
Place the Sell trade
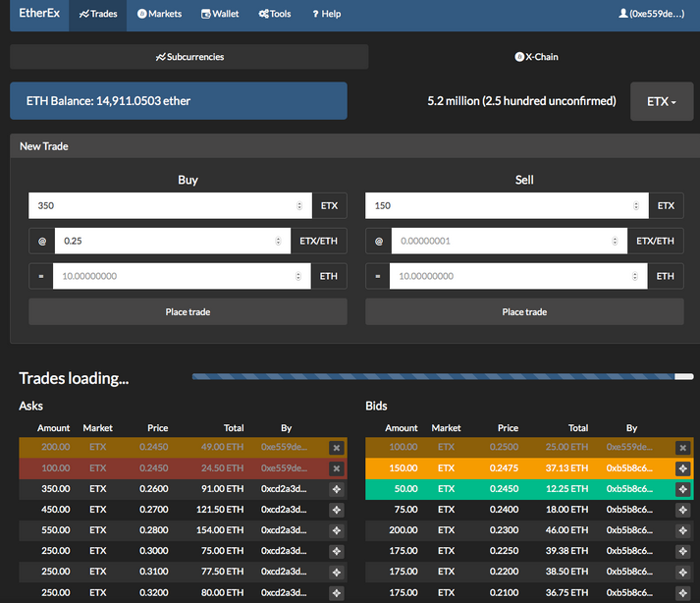point(524,311)
